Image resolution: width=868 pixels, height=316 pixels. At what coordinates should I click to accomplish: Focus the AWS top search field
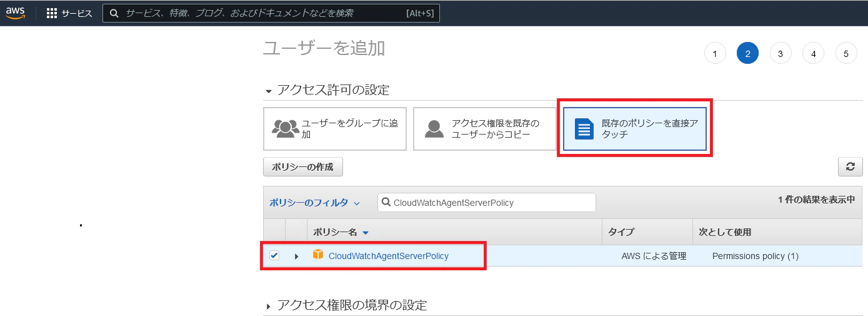point(271,13)
